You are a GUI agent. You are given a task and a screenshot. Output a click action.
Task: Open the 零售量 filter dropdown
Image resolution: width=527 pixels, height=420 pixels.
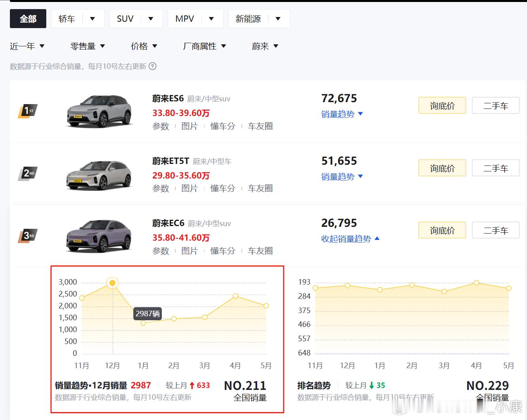point(87,46)
